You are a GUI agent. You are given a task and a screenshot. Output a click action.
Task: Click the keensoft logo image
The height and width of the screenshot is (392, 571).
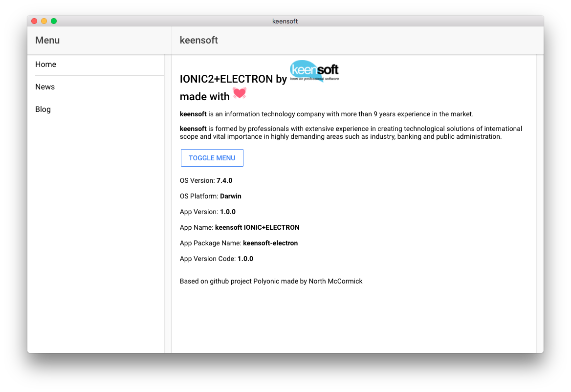[314, 71]
